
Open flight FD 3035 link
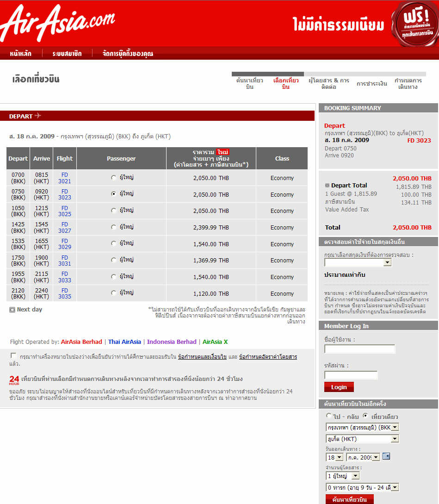(x=65, y=293)
